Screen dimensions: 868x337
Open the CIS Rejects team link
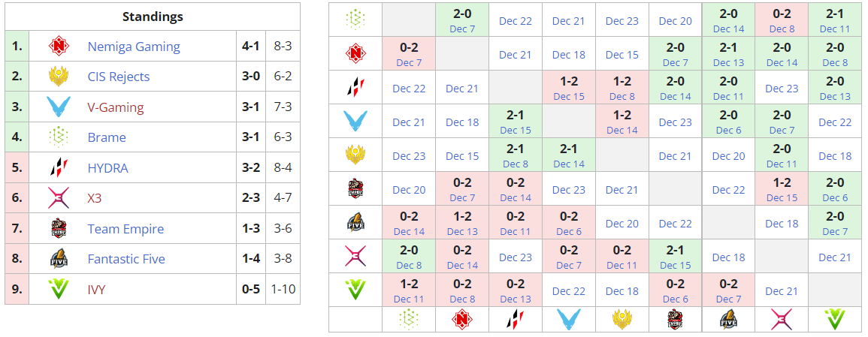click(x=119, y=77)
